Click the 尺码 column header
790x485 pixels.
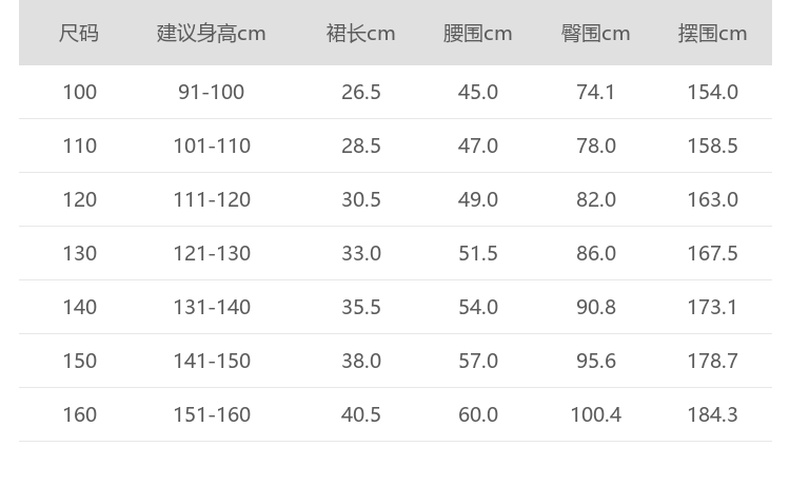point(79,34)
